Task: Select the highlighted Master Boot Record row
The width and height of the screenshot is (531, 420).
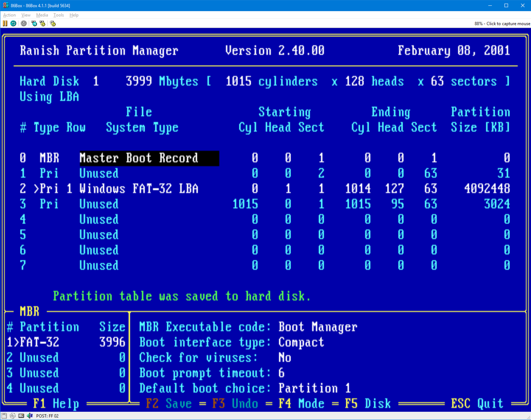Action: tap(149, 158)
